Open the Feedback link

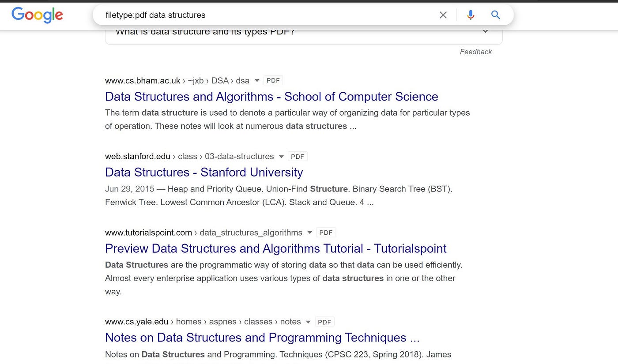pos(476,52)
